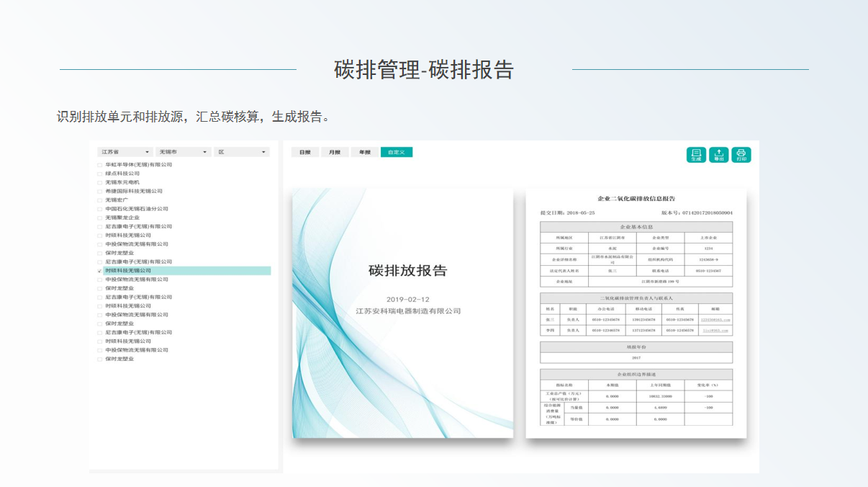The width and height of the screenshot is (868, 487).
Task: Uncheck the highlighted 时硕科技无锡公司 checkbox
Action: point(100,271)
